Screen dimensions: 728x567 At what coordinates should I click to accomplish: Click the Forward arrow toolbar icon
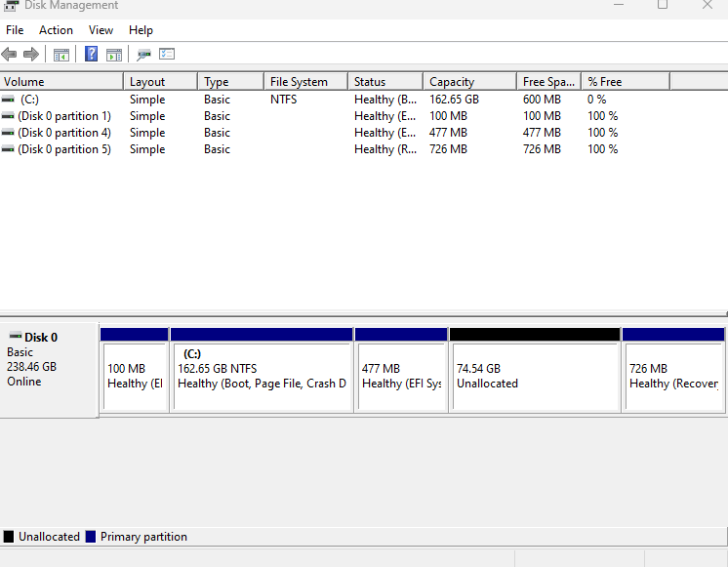click(x=30, y=55)
